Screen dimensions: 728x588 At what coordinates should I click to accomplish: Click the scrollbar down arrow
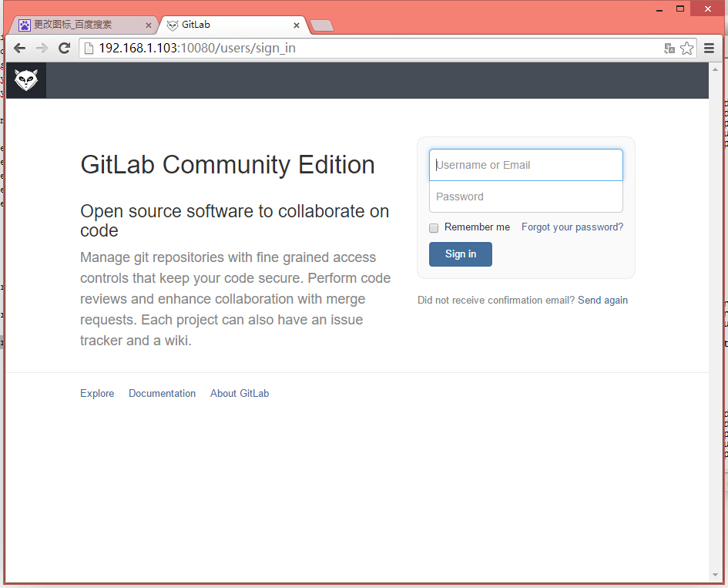715,575
